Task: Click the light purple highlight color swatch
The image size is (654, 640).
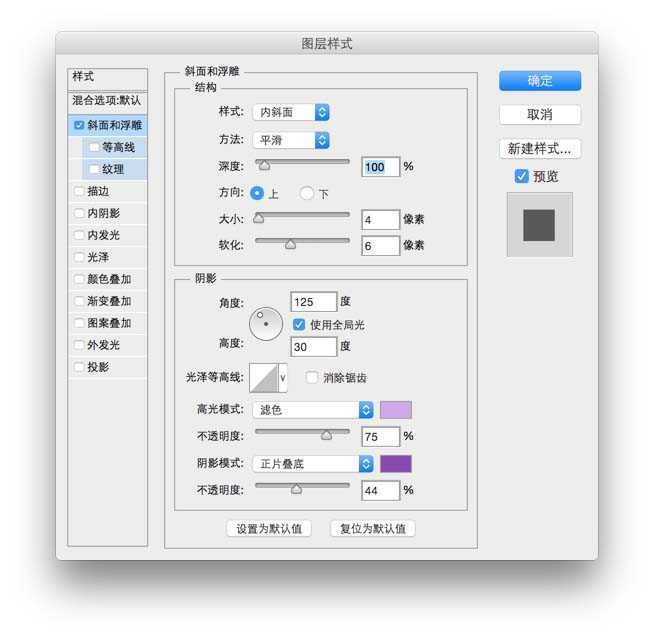Action: pyautogui.click(x=395, y=410)
